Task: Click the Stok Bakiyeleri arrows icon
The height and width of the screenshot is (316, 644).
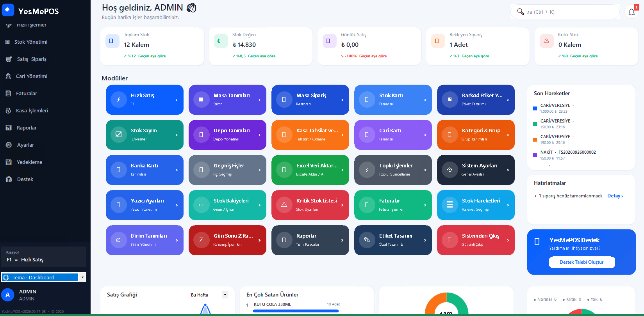Action: click(201, 205)
